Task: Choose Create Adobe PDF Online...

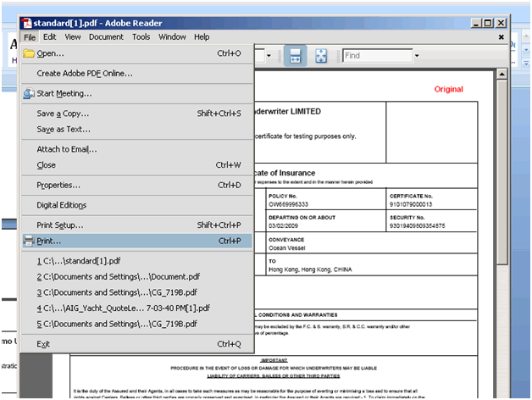Action: click(x=137, y=74)
